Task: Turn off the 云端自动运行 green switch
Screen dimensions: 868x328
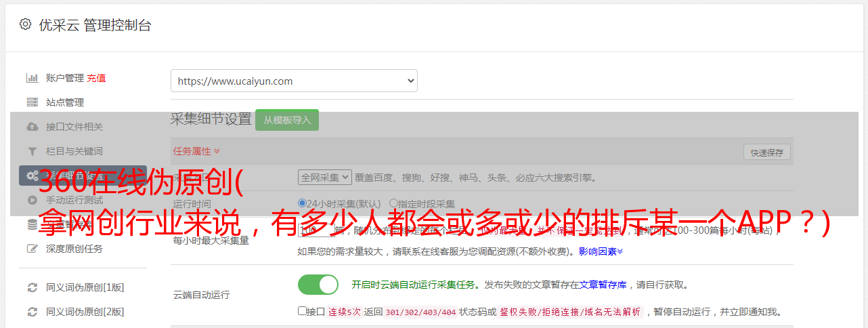Action: 318,285
